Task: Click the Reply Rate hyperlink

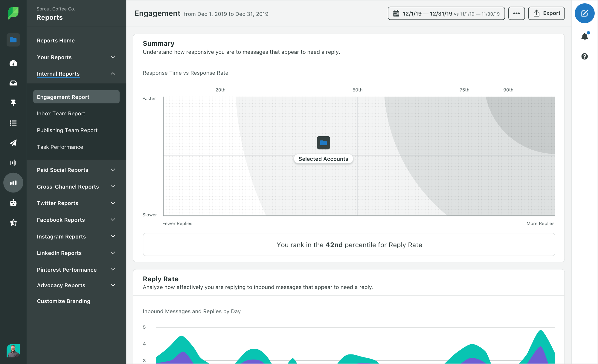Action: (x=405, y=245)
